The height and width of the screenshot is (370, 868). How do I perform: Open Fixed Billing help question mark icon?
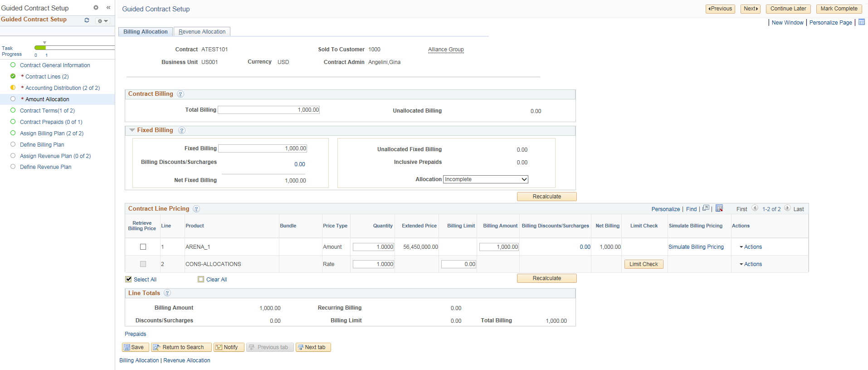tap(182, 130)
